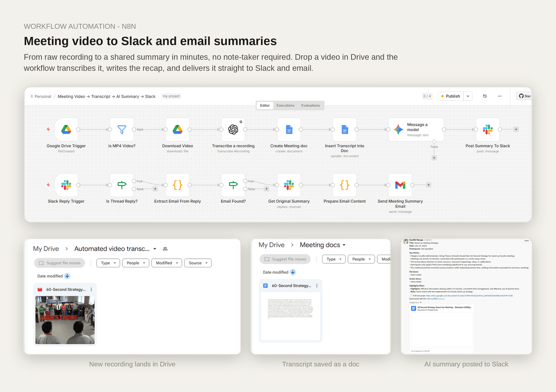556x392 pixels.
Task: Select the Email Found? node
Action: 233,185
